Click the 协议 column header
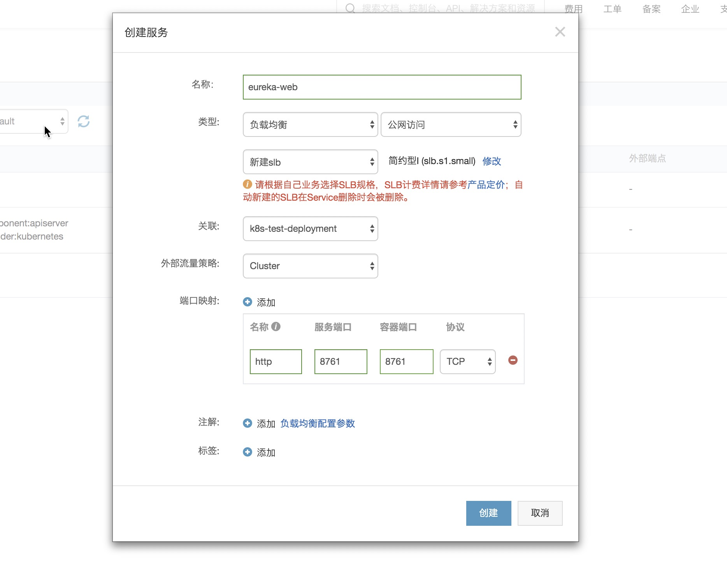Viewport: 727px width, 588px height. [455, 327]
